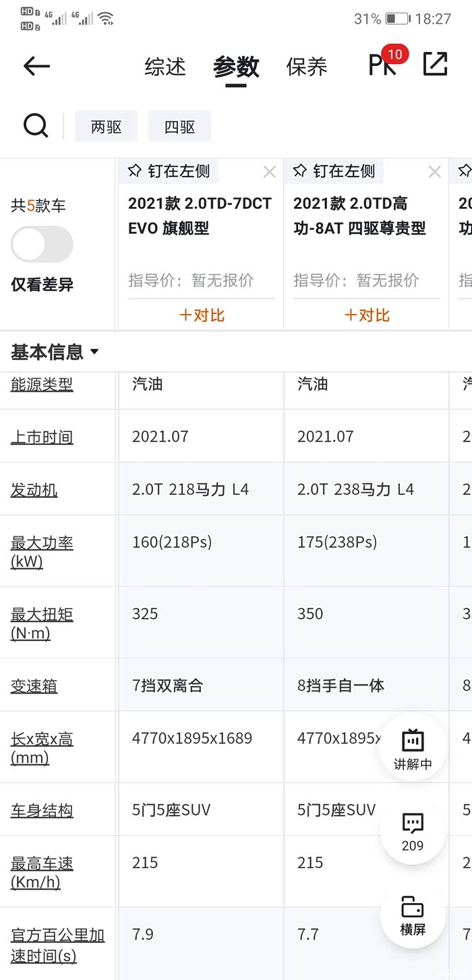This screenshot has height=980, width=472.
Task: Tap the 350 torque value
Action: point(310,613)
